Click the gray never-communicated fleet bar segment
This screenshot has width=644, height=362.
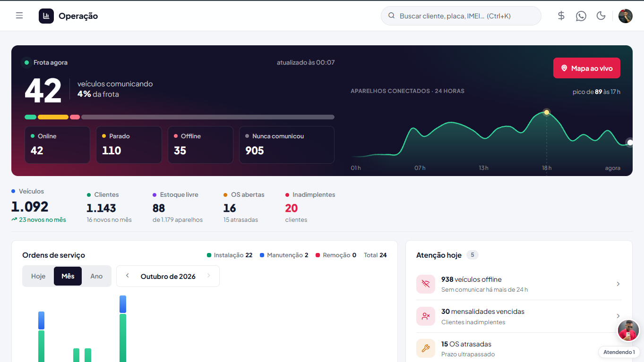(208, 117)
